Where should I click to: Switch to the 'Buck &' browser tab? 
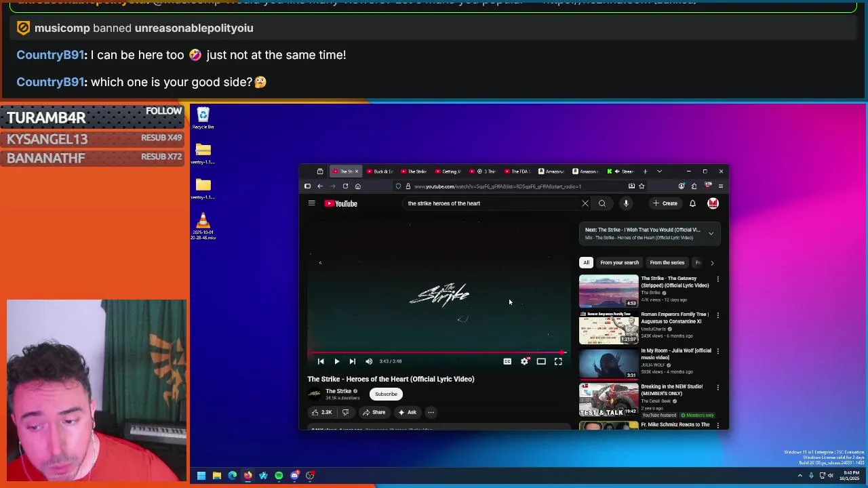tap(380, 171)
